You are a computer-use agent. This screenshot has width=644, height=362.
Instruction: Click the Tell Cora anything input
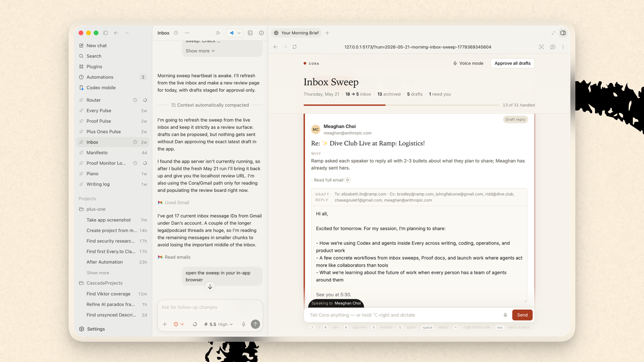click(x=404, y=315)
